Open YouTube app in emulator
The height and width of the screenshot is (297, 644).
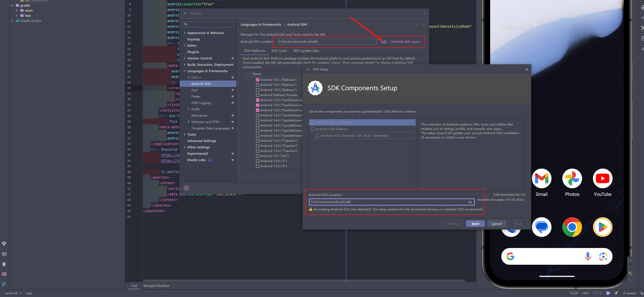click(x=602, y=179)
